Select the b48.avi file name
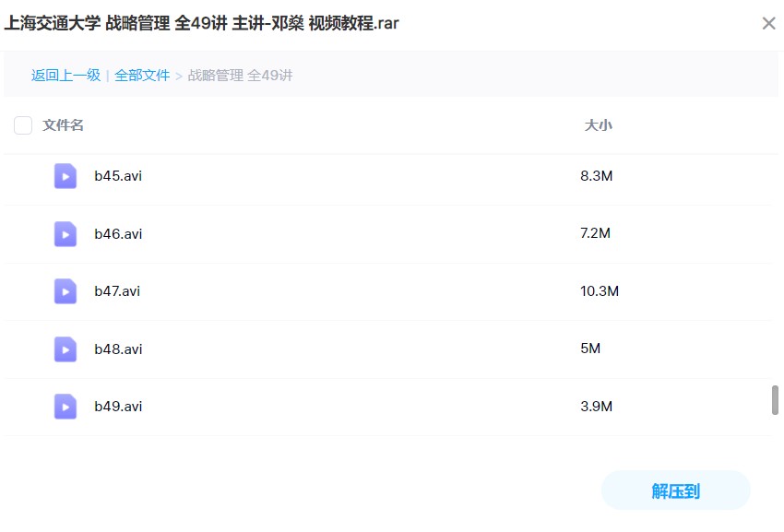784x532 pixels. click(x=118, y=349)
